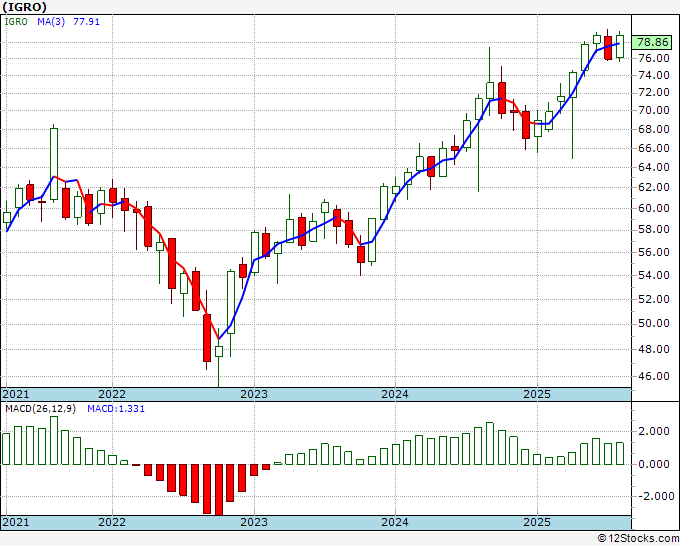
Task: Click the 50.00 price axis label
Action: [x=654, y=324]
